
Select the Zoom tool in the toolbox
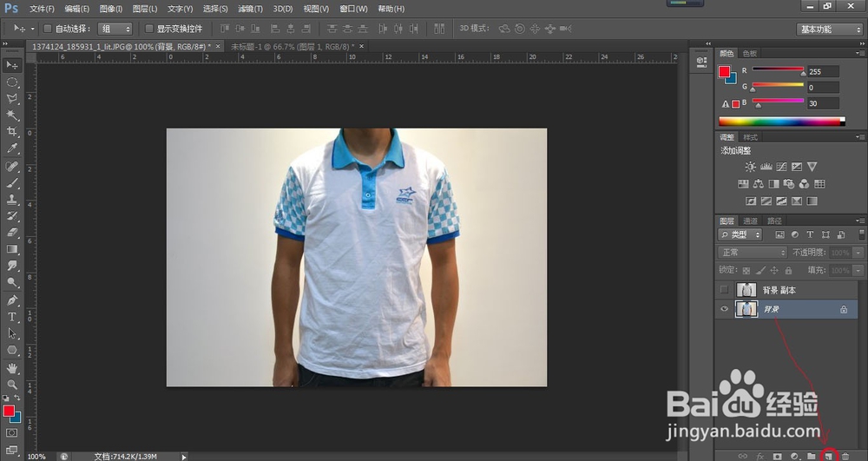[11, 385]
